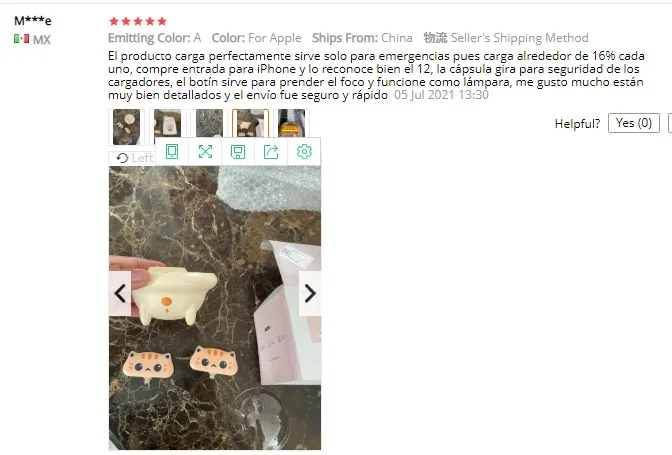
Task: Open the second review photo thumbnail
Action: tap(168, 124)
